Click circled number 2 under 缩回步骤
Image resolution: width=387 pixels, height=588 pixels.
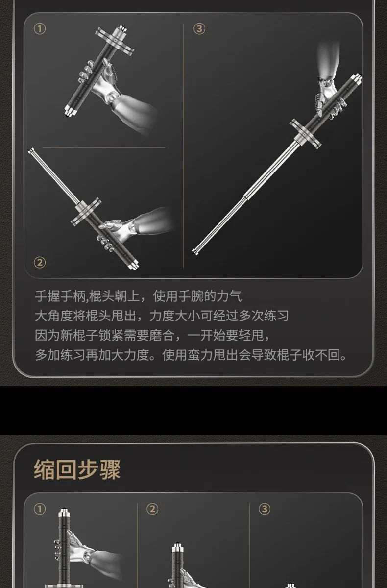[152, 509]
